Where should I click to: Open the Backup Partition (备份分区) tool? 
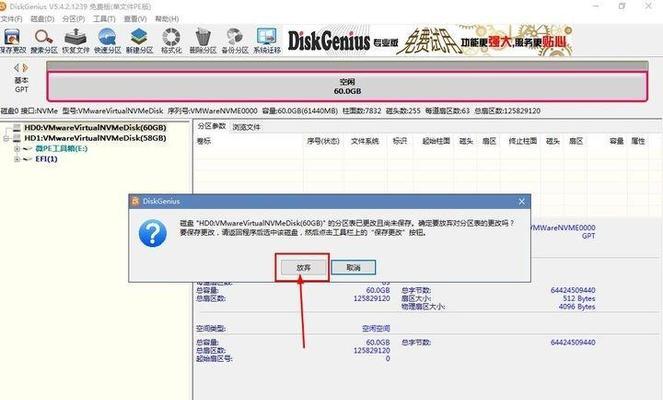pyautogui.click(x=235, y=41)
